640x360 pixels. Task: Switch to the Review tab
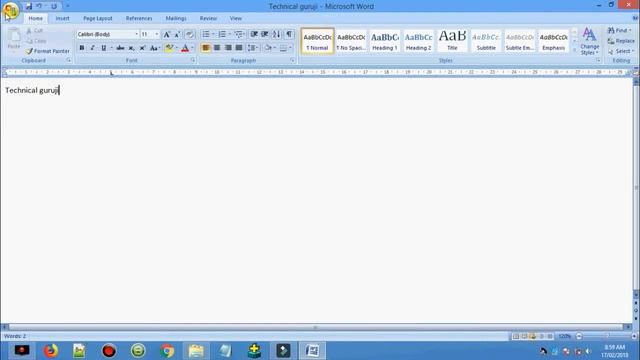click(208, 18)
